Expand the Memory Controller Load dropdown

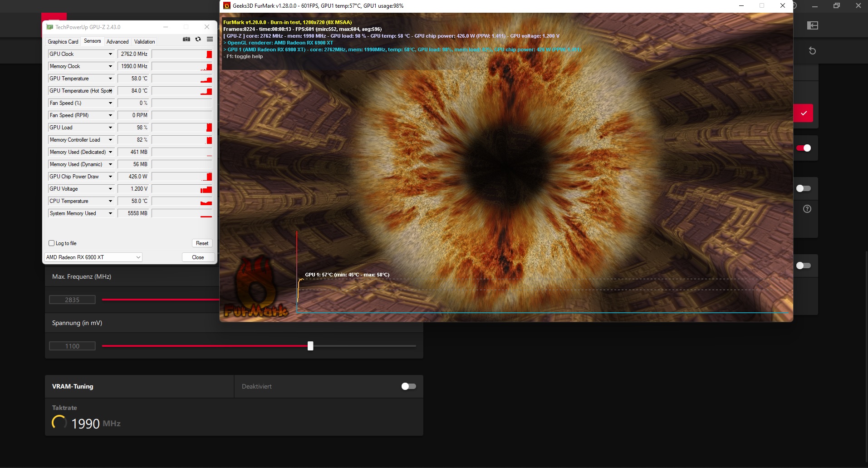tap(110, 140)
